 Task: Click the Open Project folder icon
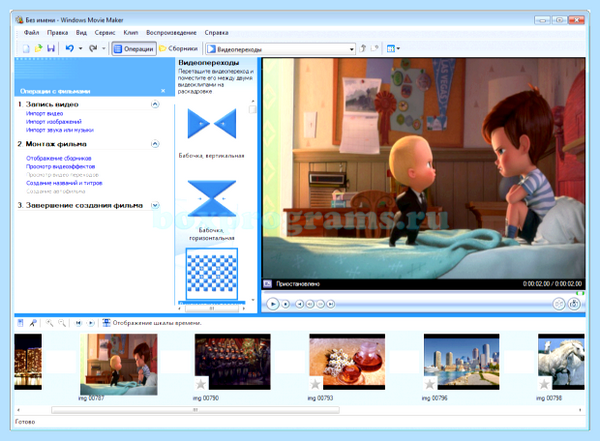click(38, 49)
